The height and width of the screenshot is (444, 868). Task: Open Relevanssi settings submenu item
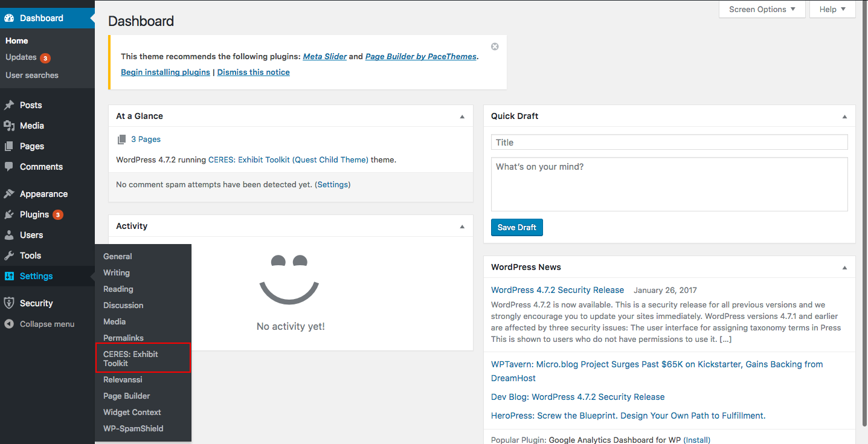pos(123,379)
